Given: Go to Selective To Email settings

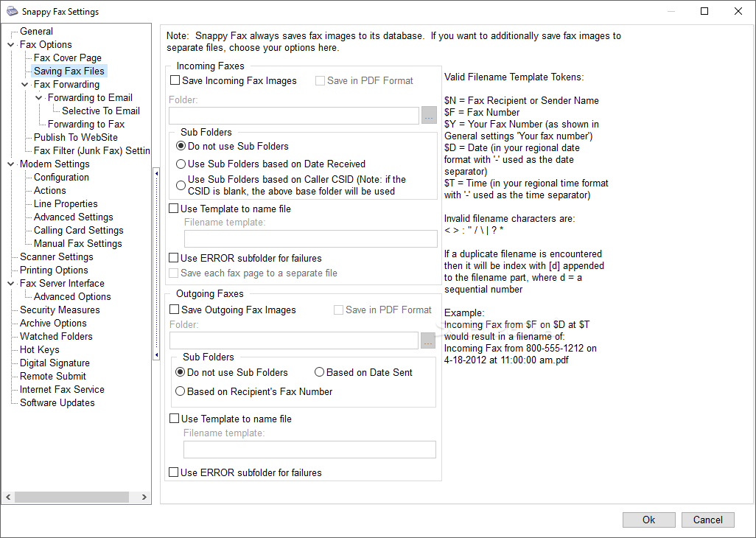Looking at the screenshot, I should pyautogui.click(x=101, y=111).
